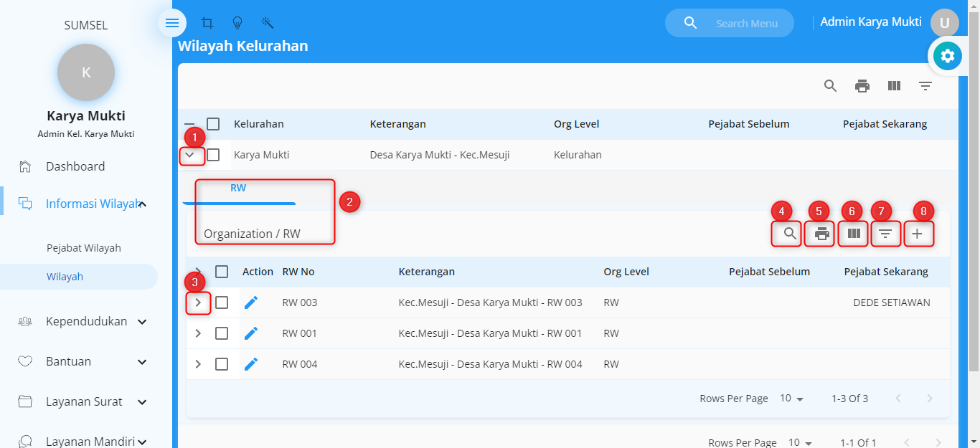Image resolution: width=980 pixels, height=448 pixels.
Task: Open the RW table column chooser icon
Action: pyautogui.click(x=853, y=234)
